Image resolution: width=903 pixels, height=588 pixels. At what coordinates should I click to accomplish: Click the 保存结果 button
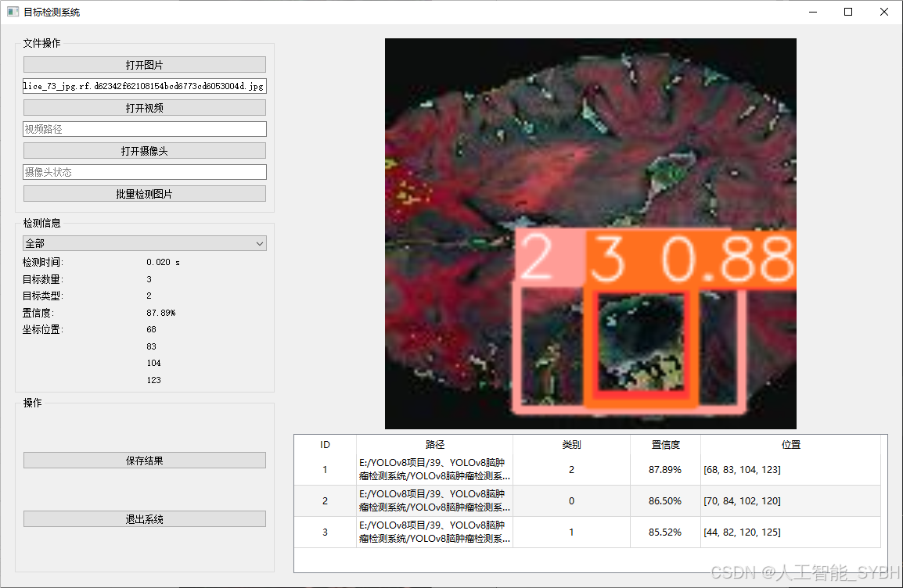(145, 461)
